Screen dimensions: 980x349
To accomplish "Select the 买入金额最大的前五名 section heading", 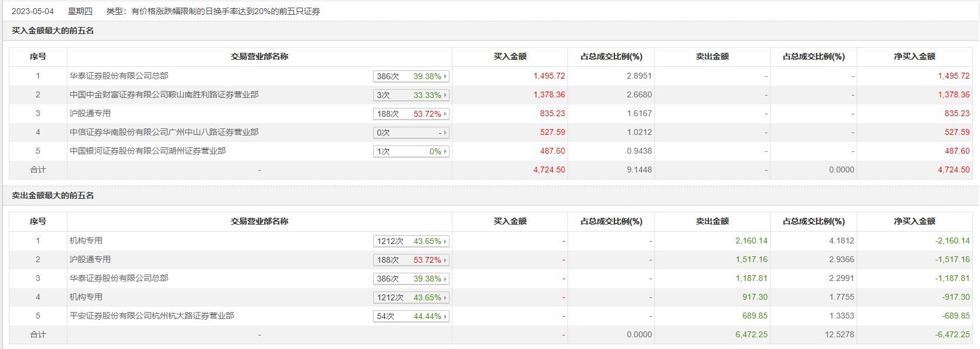I will [53, 31].
